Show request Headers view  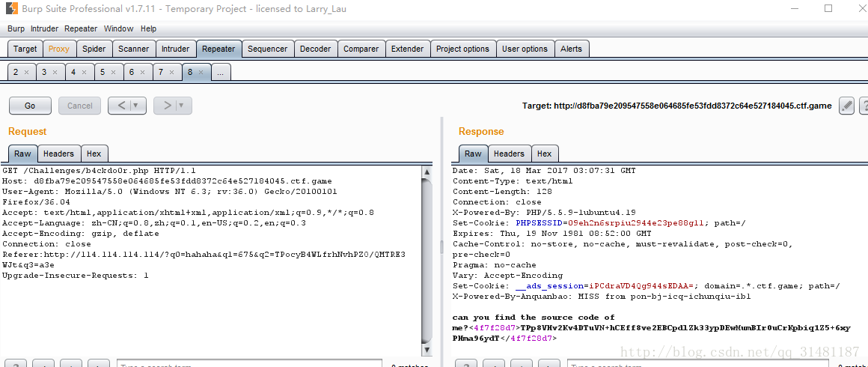(58, 154)
